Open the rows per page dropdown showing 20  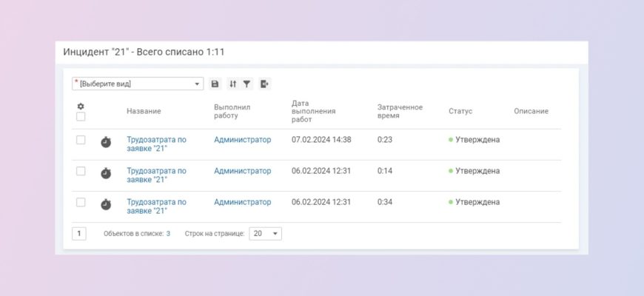265,233
